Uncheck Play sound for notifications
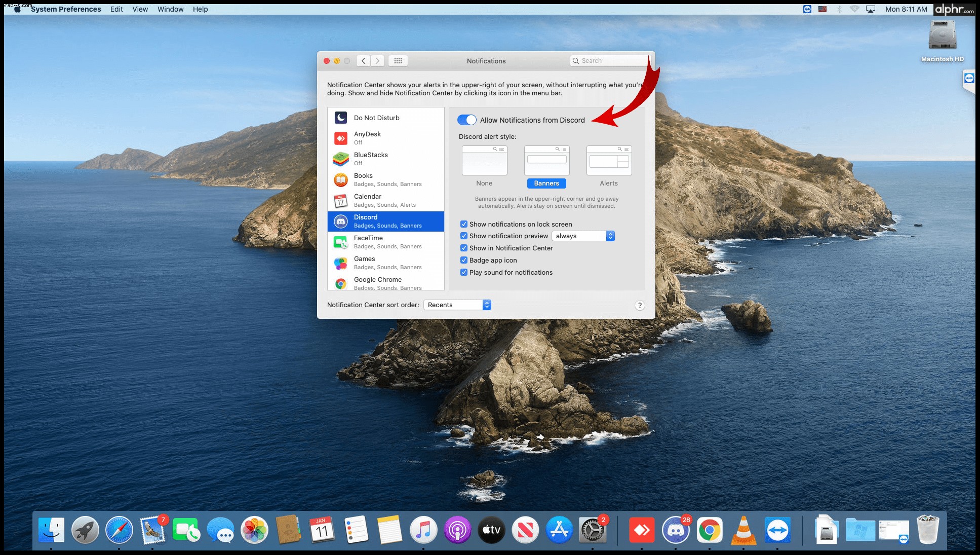This screenshot has width=980, height=555. pos(463,272)
